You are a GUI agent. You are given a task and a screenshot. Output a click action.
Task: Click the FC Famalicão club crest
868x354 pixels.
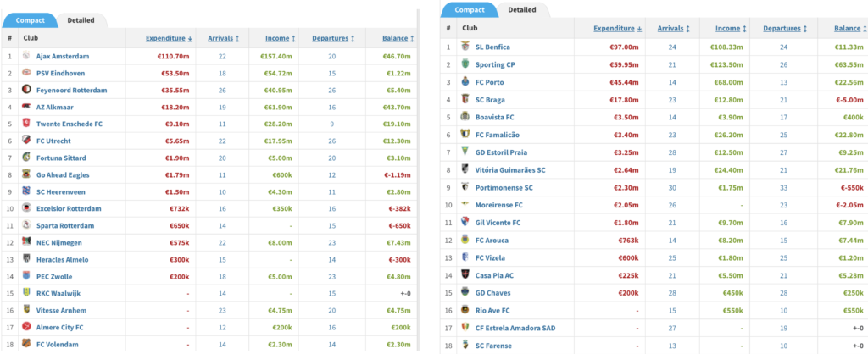pyautogui.click(x=465, y=135)
